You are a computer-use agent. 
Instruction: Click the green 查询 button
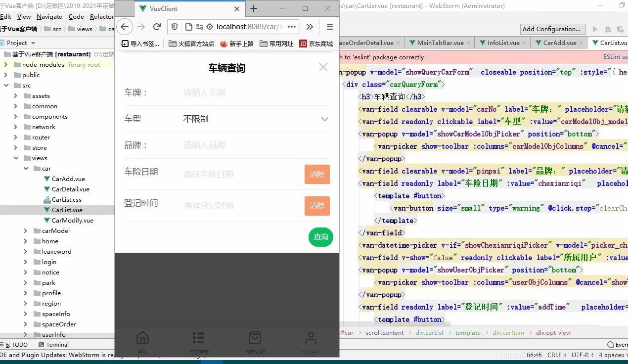(321, 237)
